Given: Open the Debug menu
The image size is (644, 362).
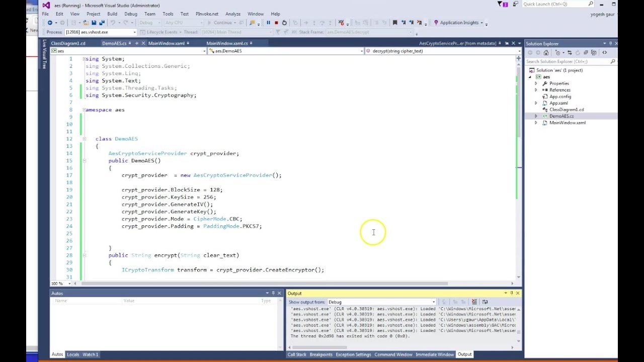Looking at the screenshot, I should point(130,14).
